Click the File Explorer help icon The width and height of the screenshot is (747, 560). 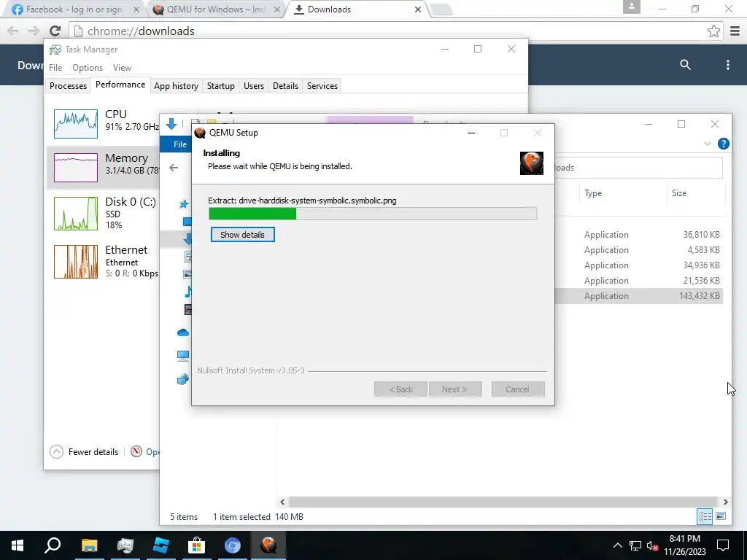(723, 144)
